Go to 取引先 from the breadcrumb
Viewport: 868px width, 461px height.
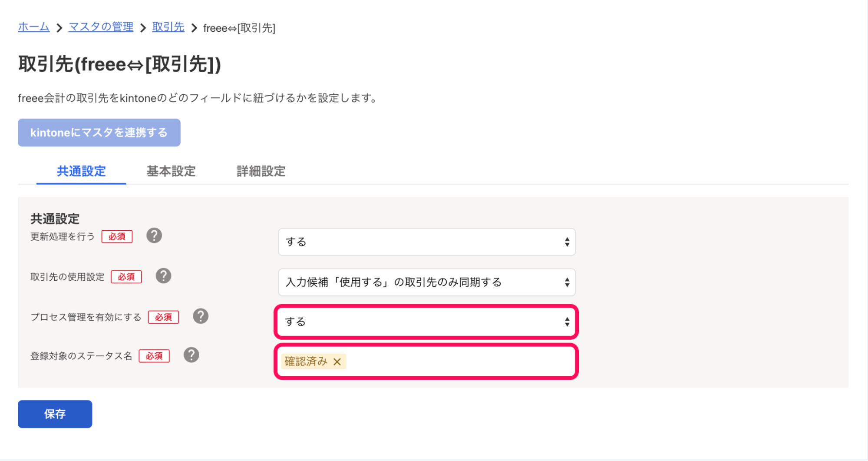click(x=168, y=27)
